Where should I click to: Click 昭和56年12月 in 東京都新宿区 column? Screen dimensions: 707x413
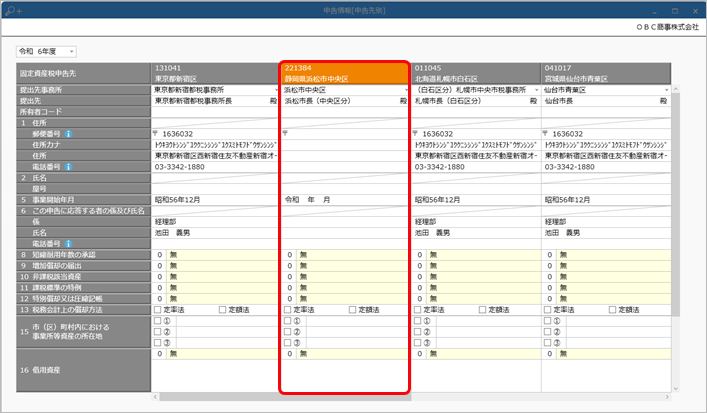[x=216, y=200]
